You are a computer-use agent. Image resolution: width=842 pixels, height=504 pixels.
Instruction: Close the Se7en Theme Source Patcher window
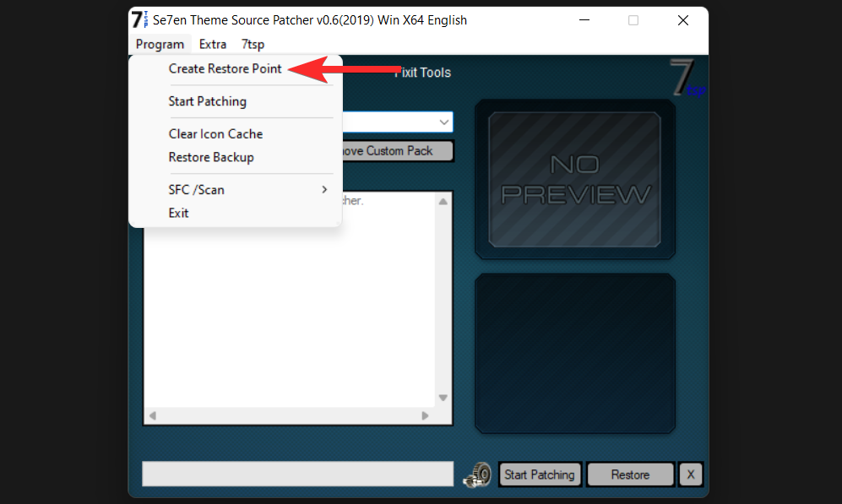683,20
